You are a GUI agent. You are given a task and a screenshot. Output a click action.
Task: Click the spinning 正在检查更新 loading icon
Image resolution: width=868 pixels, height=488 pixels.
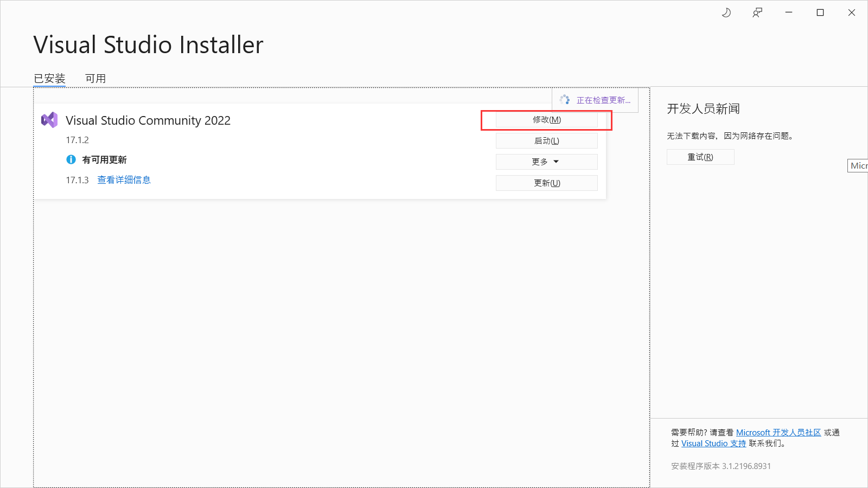(565, 100)
